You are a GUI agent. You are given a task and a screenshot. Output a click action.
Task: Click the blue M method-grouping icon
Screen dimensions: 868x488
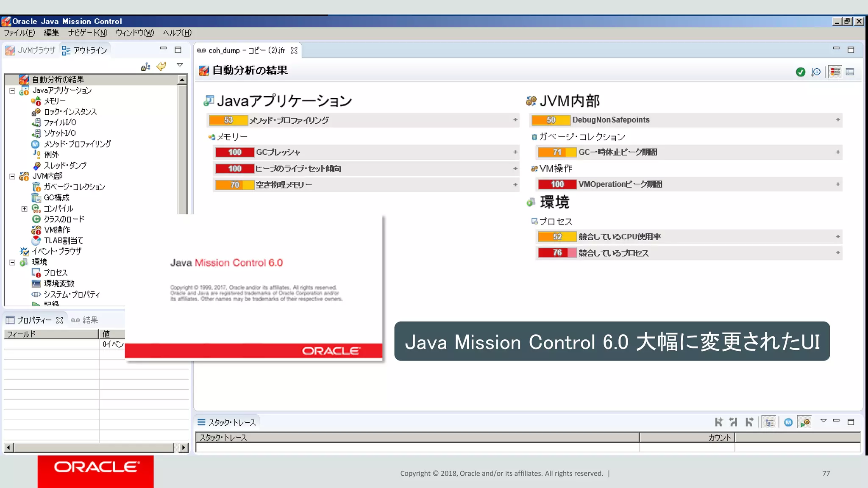[788, 422]
